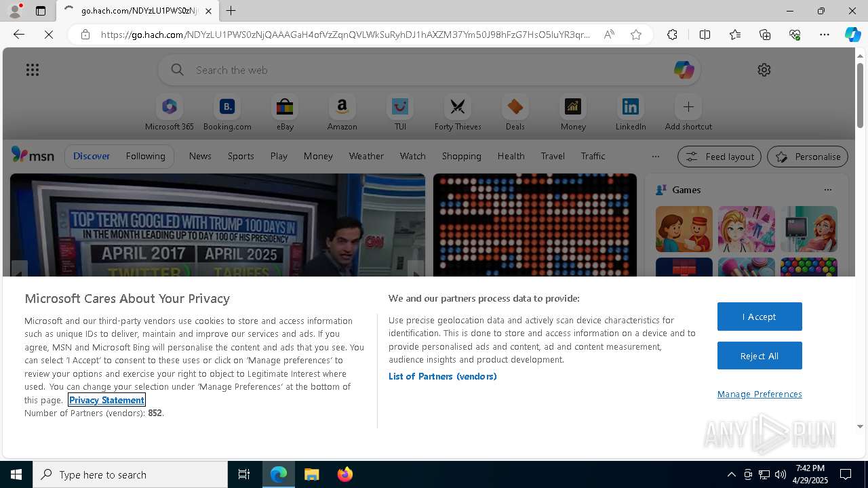Open the MSN logo home link
The height and width of the screenshot is (488, 868).
point(33,155)
